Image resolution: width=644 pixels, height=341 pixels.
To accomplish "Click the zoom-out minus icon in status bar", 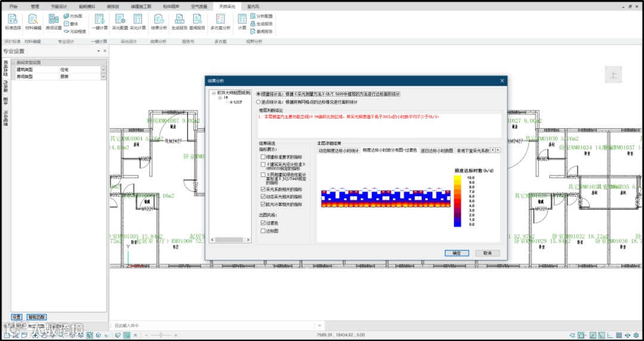I will click(146, 335).
